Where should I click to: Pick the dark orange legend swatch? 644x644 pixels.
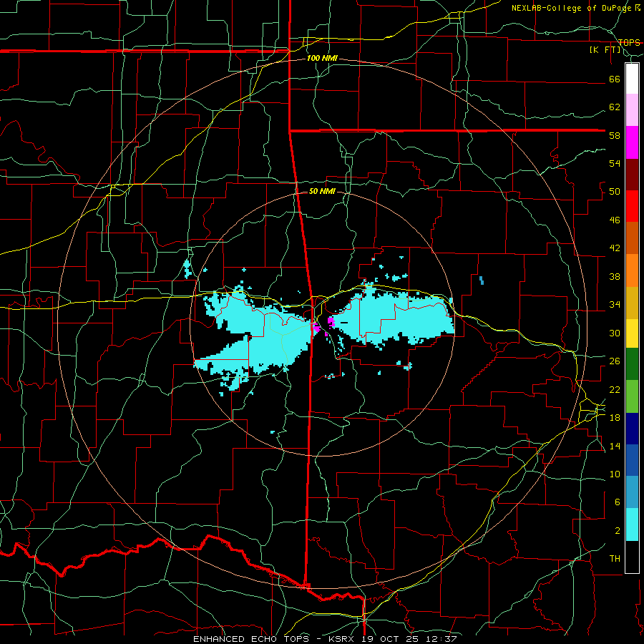coord(632,238)
